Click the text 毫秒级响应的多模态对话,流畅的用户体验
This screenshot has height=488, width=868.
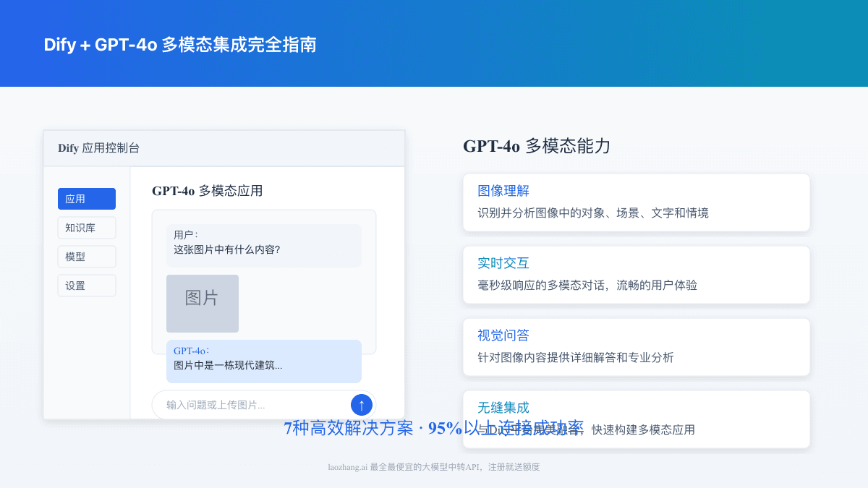click(x=587, y=286)
